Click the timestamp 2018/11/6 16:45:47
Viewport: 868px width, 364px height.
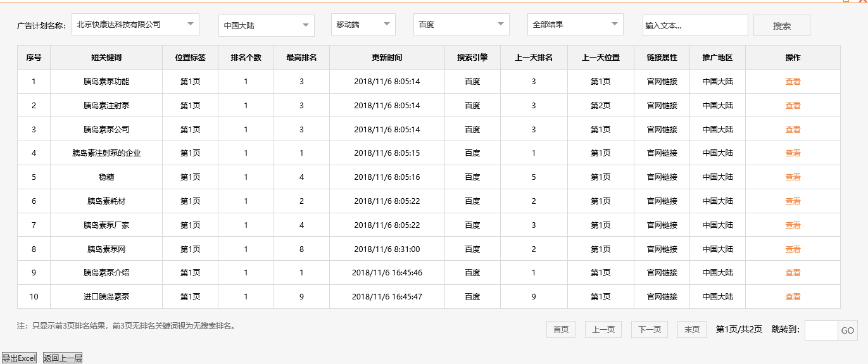(x=387, y=296)
